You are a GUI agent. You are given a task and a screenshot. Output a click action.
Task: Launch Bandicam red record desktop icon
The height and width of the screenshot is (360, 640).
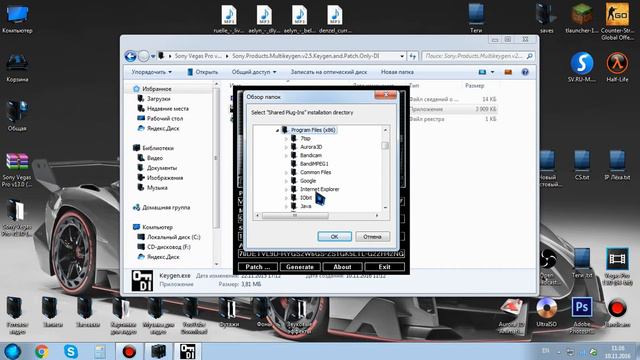coord(617,312)
